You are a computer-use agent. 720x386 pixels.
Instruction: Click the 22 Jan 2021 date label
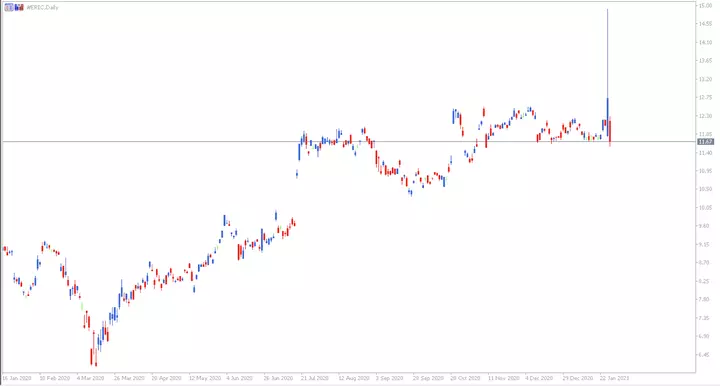pos(615,378)
